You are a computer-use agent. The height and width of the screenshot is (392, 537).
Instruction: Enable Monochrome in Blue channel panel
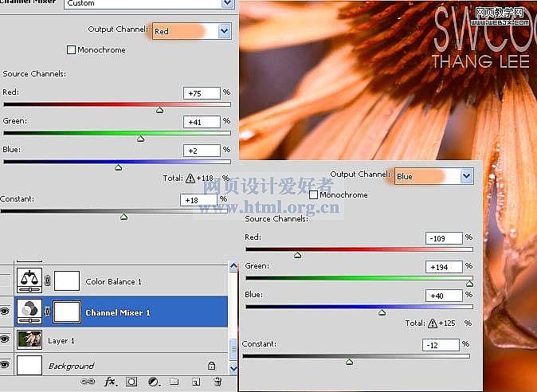click(x=313, y=195)
